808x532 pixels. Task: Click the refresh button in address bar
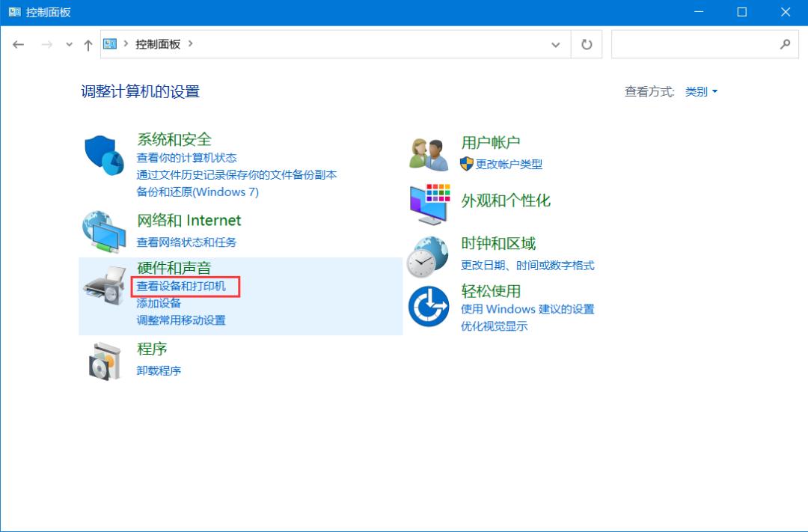[x=586, y=43]
